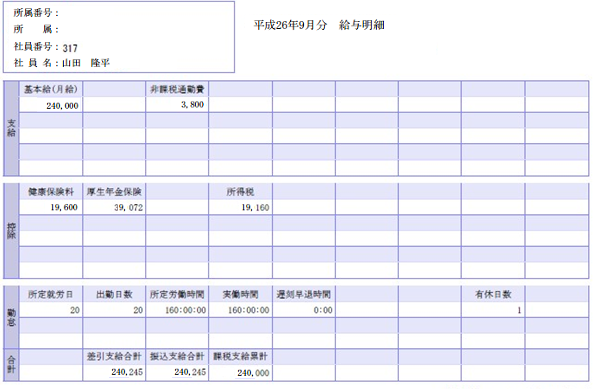
Task: Click the 控除 section side header
Action: (11, 231)
